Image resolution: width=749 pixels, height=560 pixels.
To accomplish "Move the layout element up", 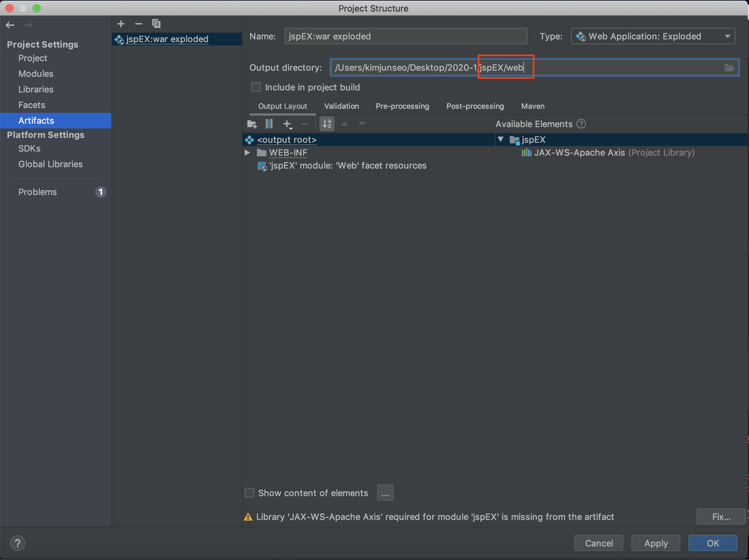I will point(345,124).
